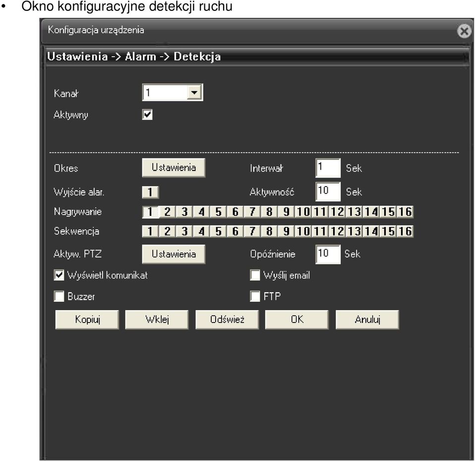Image resolution: width=476 pixels, height=461 pixels.
Task: Toggle Nagrywanie channel 6
Action: point(235,212)
